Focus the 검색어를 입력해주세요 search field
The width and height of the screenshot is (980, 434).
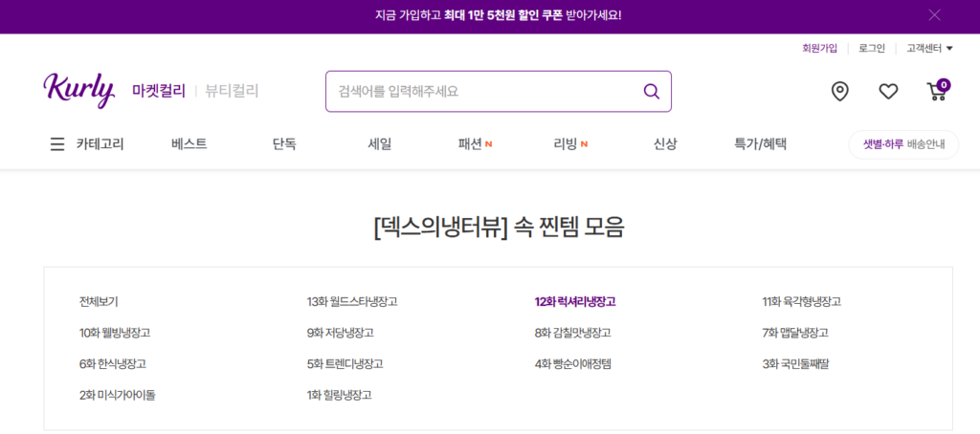(x=483, y=92)
